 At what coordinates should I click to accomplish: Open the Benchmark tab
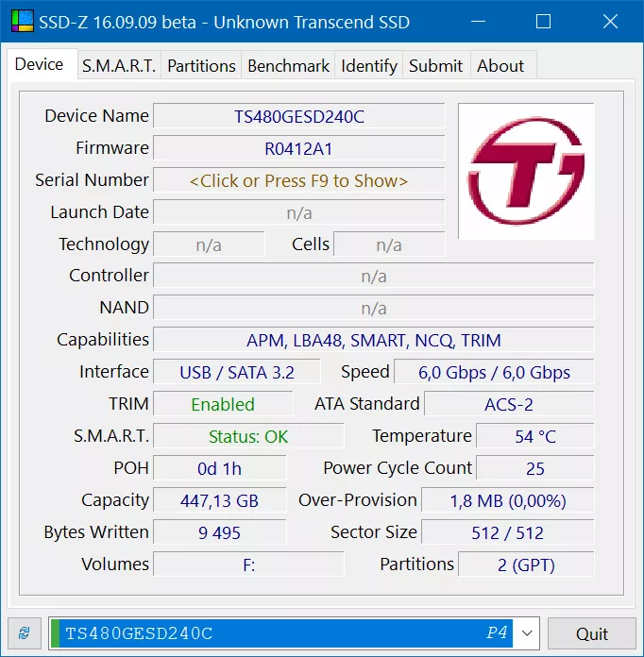pos(288,66)
